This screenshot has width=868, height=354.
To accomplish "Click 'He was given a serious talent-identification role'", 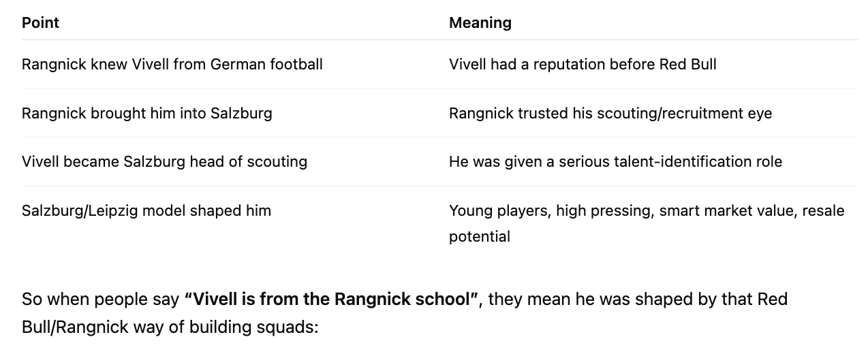I will tap(615, 161).
